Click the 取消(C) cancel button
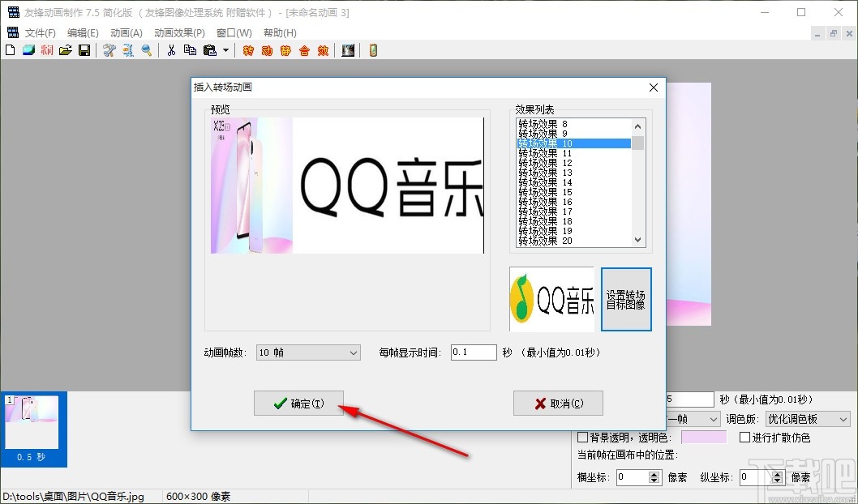This screenshot has width=858, height=504. click(x=558, y=404)
